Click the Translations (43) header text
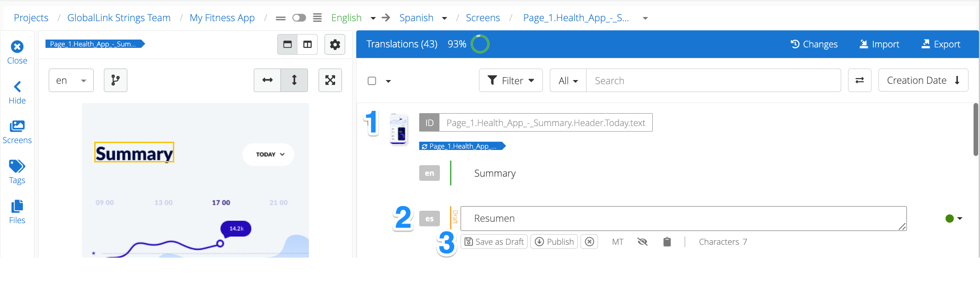980x288 pixels. [402, 44]
